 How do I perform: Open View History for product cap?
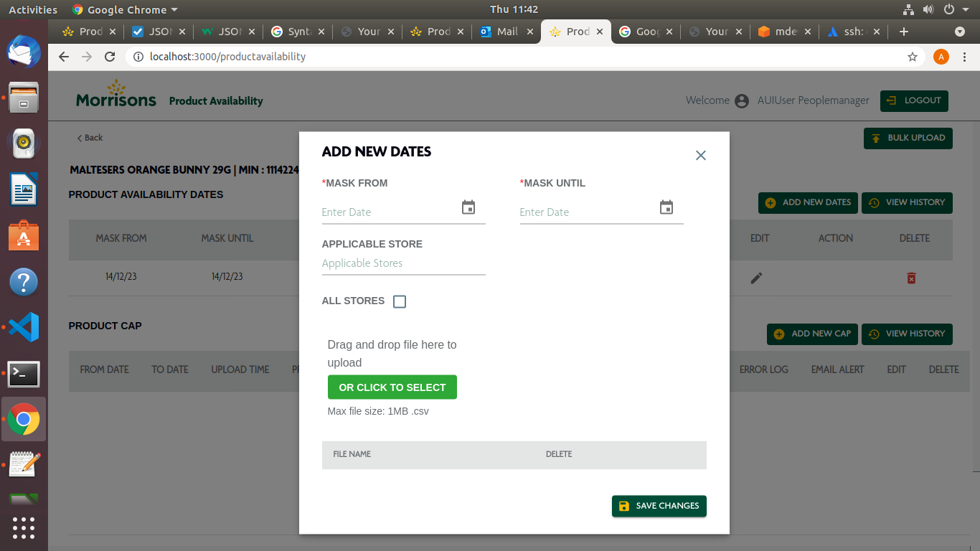tap(907, 334)
